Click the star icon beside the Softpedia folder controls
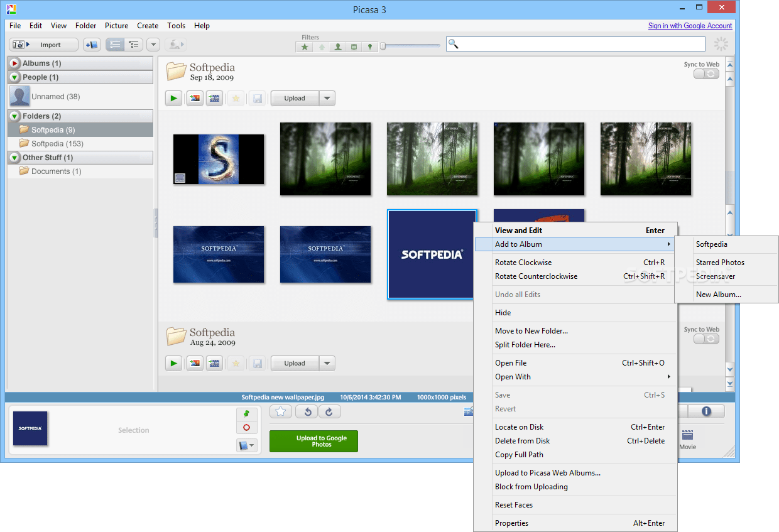Viewport: 779px width, 532px height. click(x=235, y=98)
